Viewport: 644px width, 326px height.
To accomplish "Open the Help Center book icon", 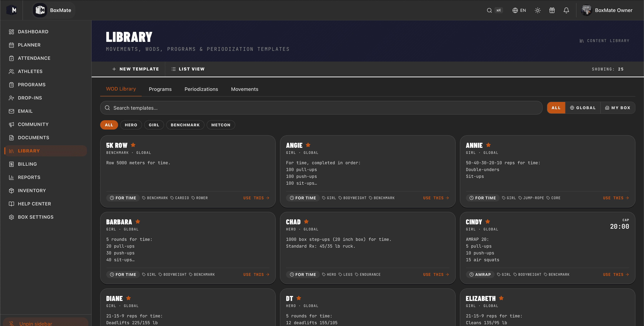I will (11, 204).
